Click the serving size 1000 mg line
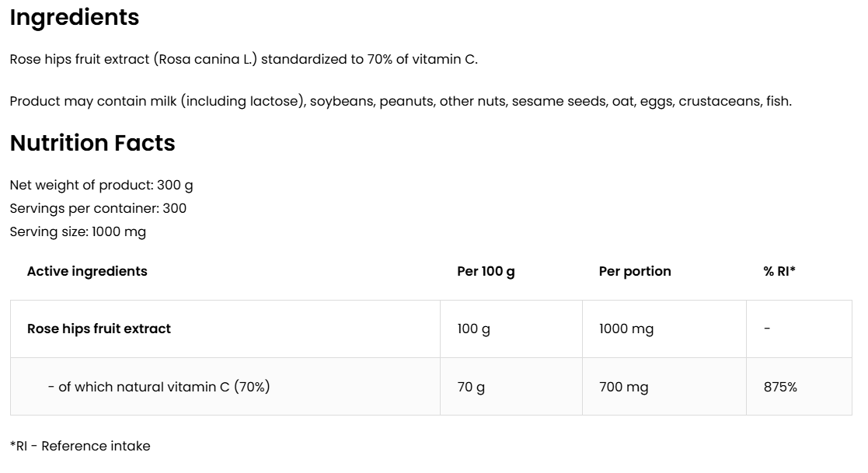Image resolution: width=868 pixels, height=473 pixels. click(78, 231)
